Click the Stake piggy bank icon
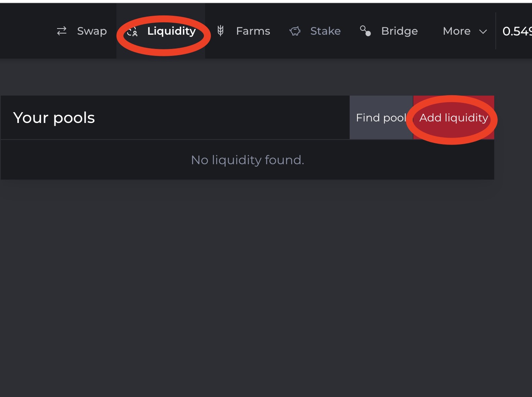The image size is (532, 397). [295, 31]
